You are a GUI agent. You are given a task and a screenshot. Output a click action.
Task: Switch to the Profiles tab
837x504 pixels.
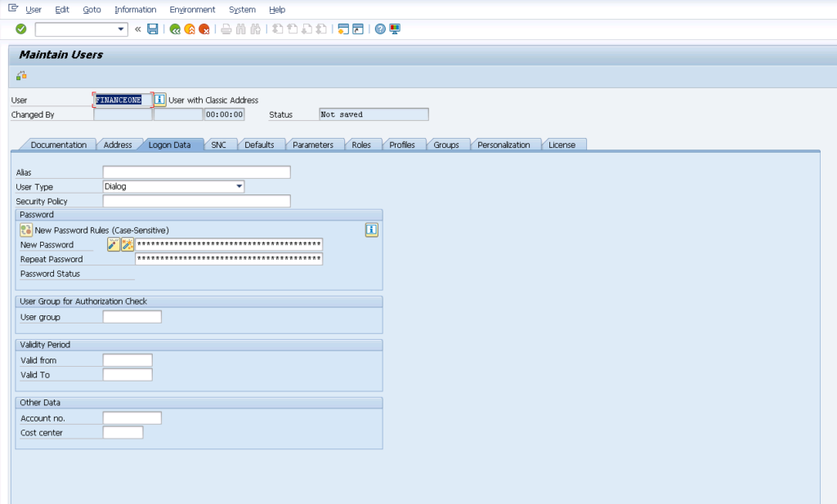pos(402,145)
